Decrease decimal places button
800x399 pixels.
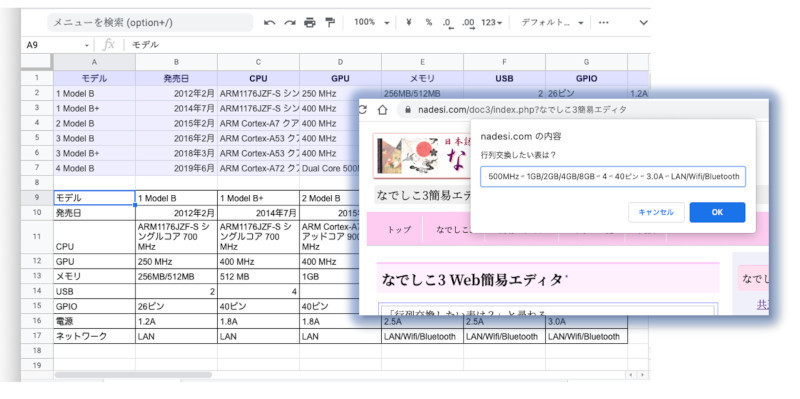point(448,23)
